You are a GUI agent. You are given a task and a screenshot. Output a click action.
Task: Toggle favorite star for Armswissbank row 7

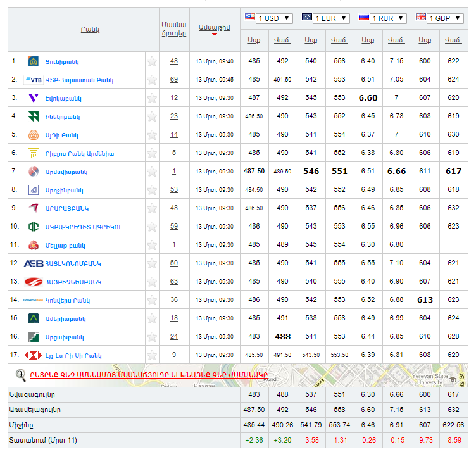coord(152,172)
